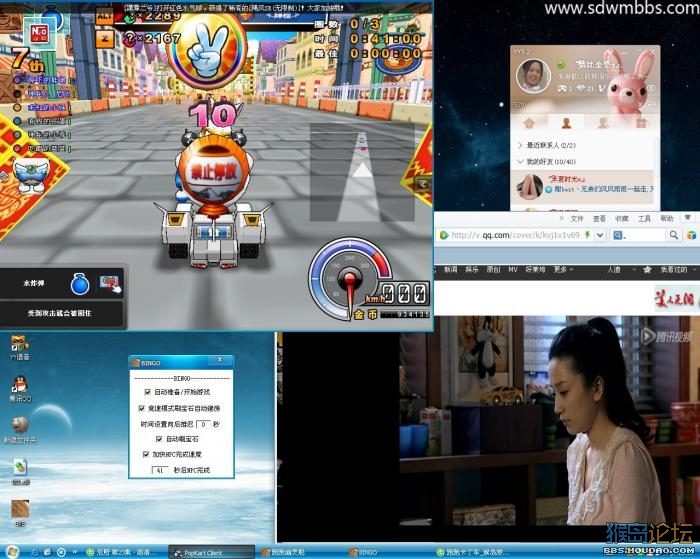Select the YY groups tab faded person icon
The width and height of the screenshot is (700, 559).
click(x=603, y=123)
